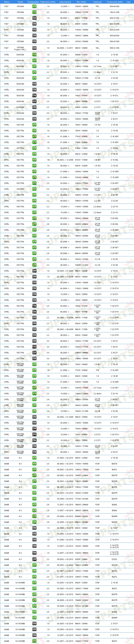134x644 pixels.
Task: Click the Oznaczenie silnika column header
Action: 115,2
